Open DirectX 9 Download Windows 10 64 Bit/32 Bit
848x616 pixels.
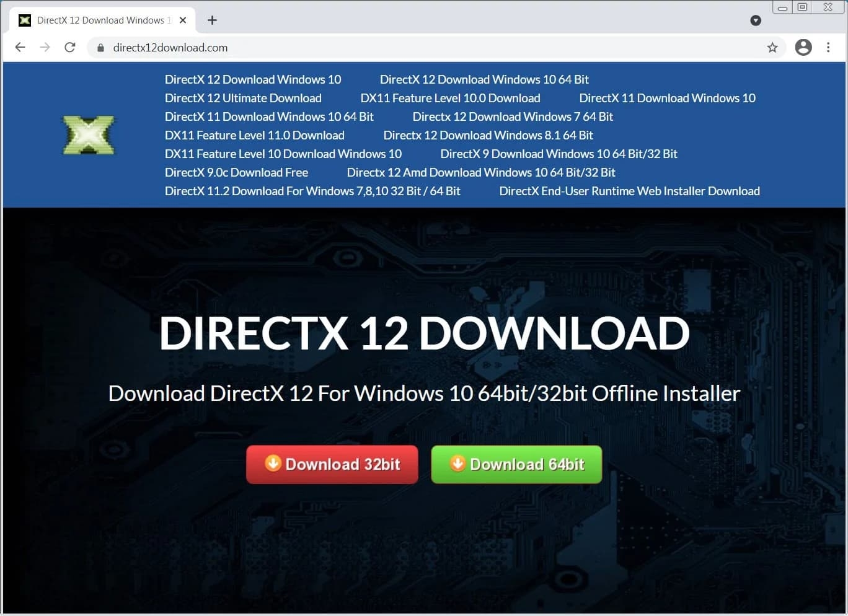[559, 154]
